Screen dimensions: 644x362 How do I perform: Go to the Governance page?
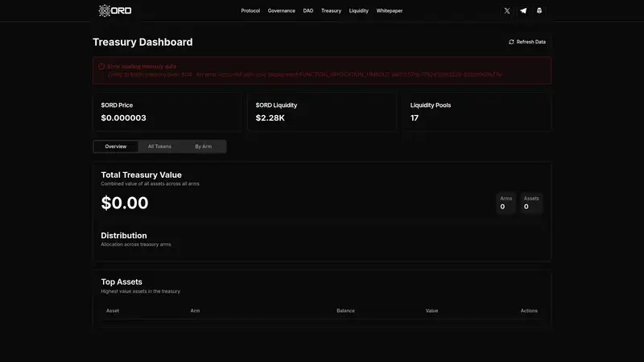tap(281, 10)
